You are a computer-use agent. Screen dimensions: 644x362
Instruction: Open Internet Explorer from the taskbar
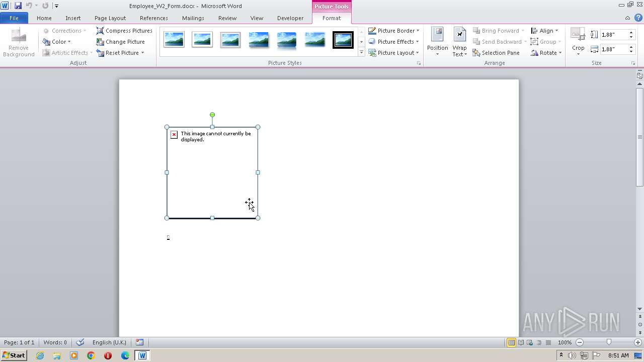[x=40, y=355]
